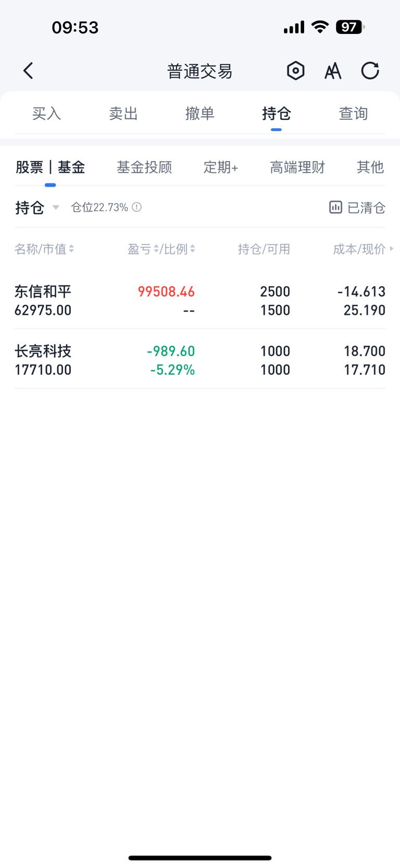Tap the back arrow icon
The height and width of the screenshot is (868, 400).
pos(28,70)
